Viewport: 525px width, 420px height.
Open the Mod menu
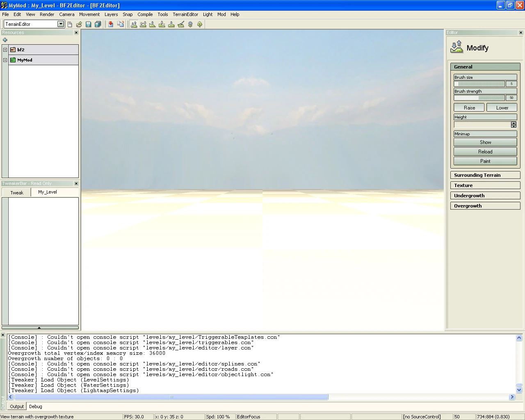[x=221, y=14]
